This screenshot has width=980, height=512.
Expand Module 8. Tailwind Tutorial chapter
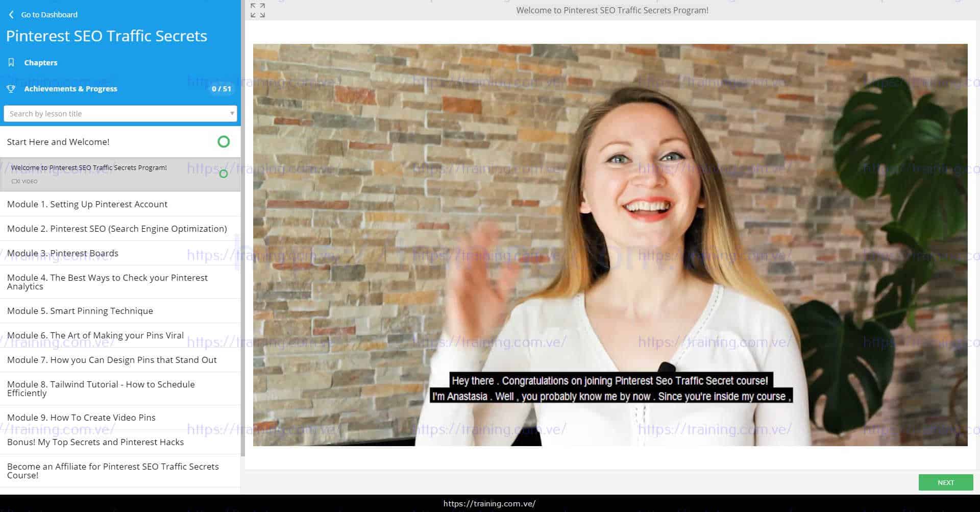pyautogui.click(x=120, y=388)
